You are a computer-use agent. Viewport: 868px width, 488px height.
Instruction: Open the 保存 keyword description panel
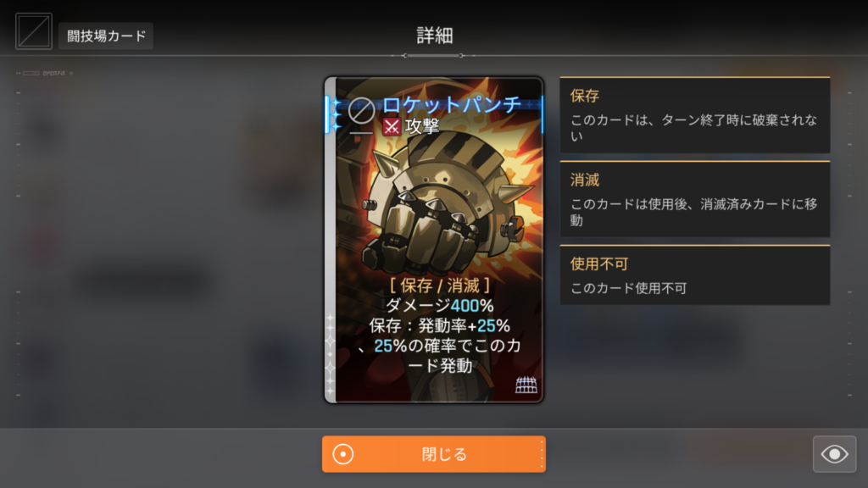pyautogui.click(x=695, y=115)
